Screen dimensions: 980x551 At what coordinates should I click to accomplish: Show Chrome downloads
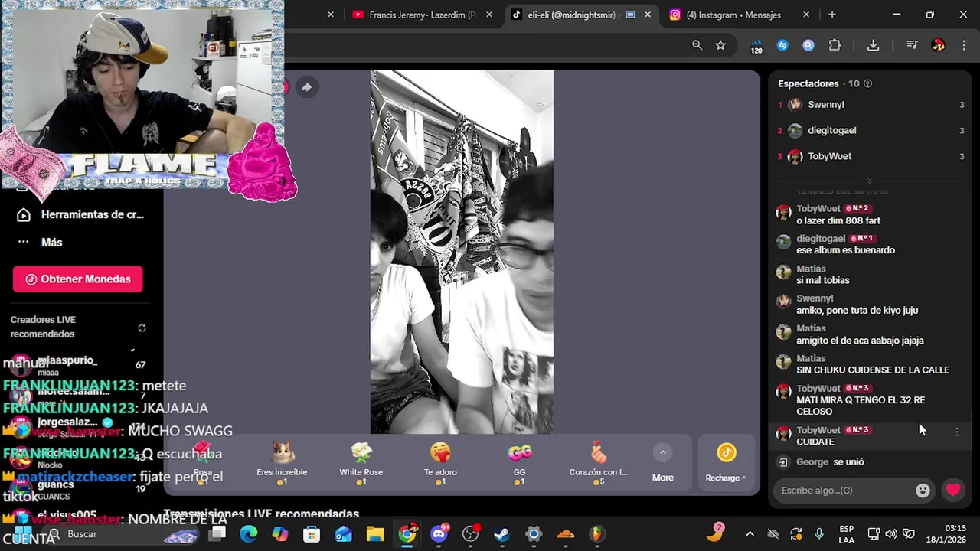(873, 45)
